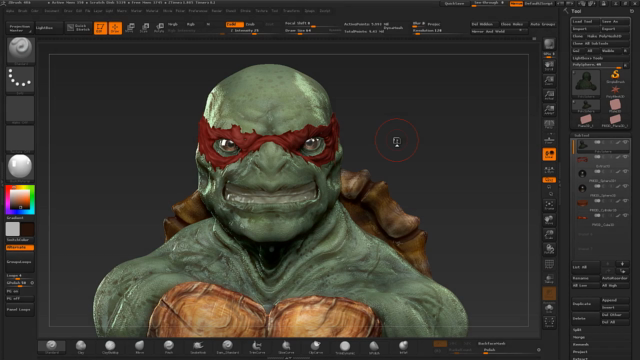This screenshot has width=640, height=360.
Task: Open the Brush menu
Action: (x=22, y=11)
